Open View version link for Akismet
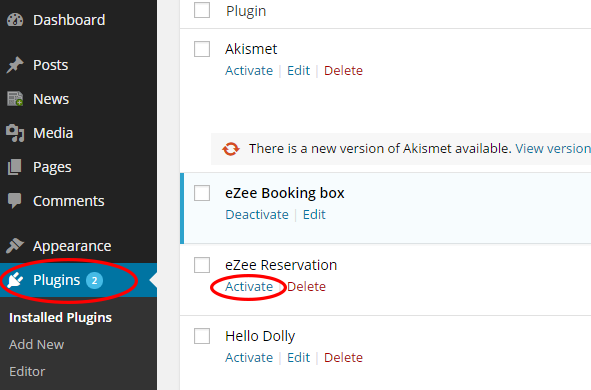Screen dimensions: 591x390 pos(553,148)
